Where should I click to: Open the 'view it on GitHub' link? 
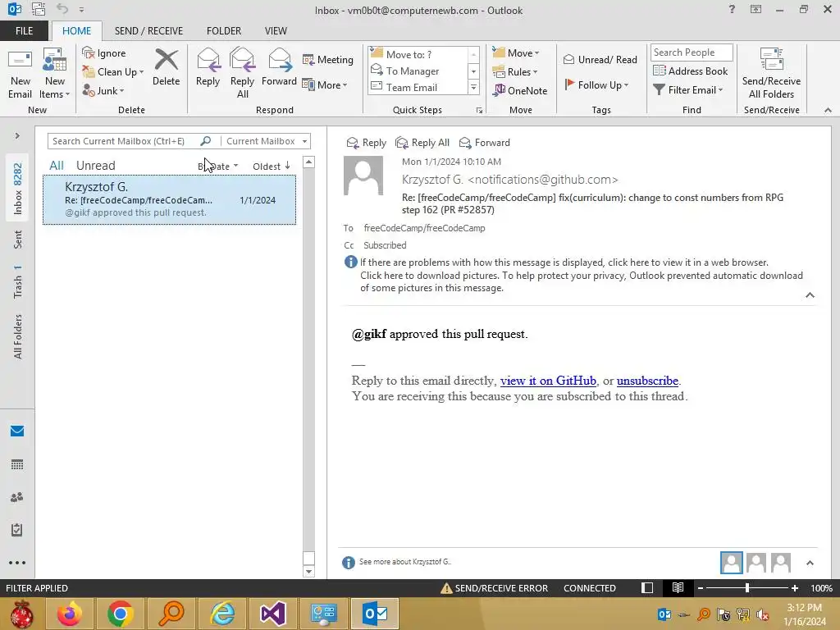coord(548,381)
